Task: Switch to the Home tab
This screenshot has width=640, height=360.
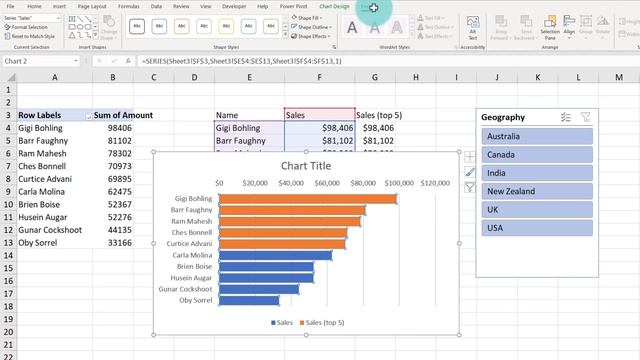Action: (x=34, y=6)
